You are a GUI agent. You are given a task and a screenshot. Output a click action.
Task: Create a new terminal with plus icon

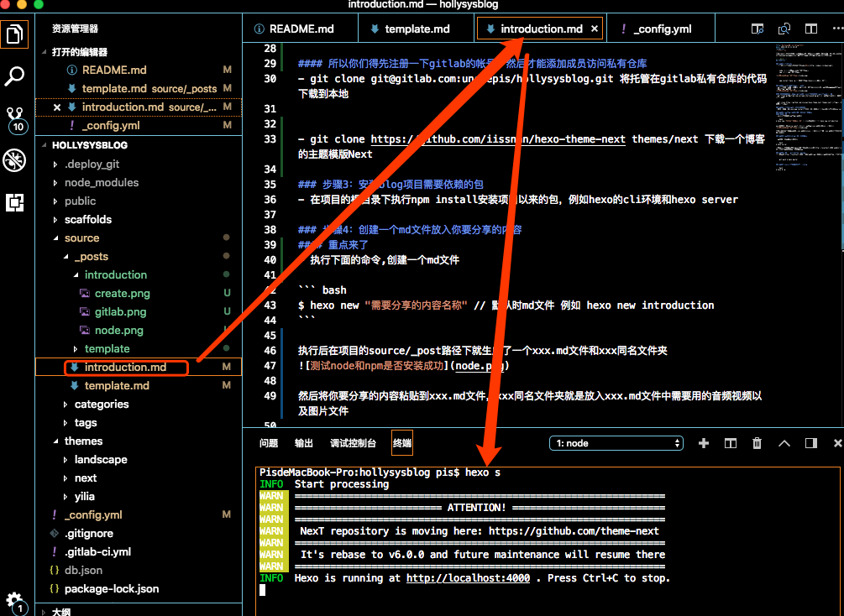click(x=704, y=443)
